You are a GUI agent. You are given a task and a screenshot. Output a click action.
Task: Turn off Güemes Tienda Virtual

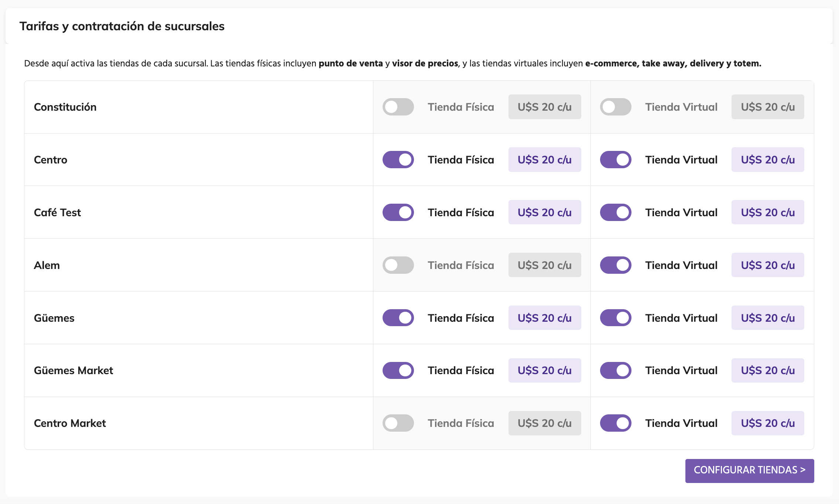(615, 318)
